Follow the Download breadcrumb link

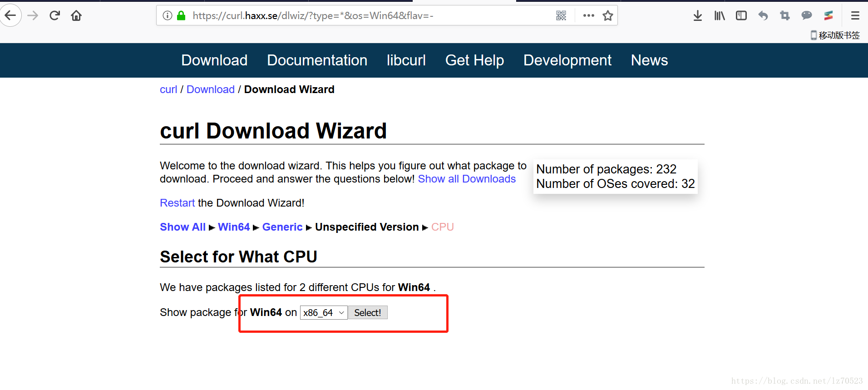211,89
